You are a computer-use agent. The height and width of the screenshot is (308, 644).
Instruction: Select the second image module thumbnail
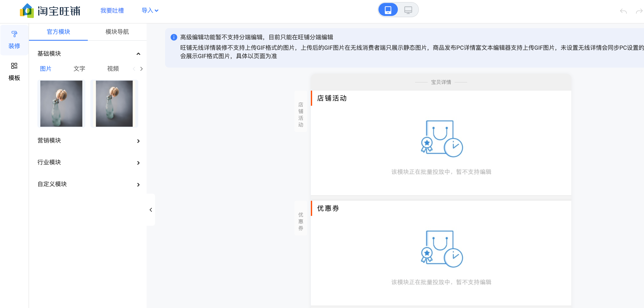[x=114, y=103]
